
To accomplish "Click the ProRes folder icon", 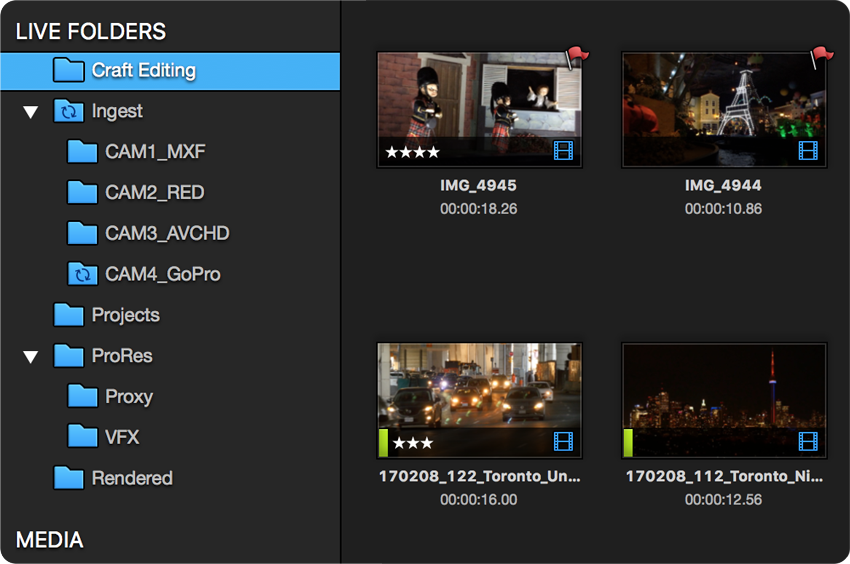I will (x=69, y=356).
